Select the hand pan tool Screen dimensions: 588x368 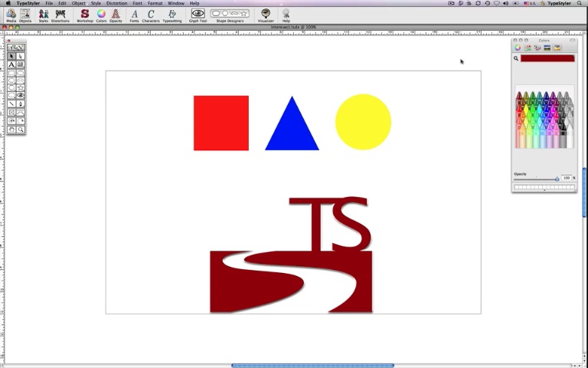[11, 130]
